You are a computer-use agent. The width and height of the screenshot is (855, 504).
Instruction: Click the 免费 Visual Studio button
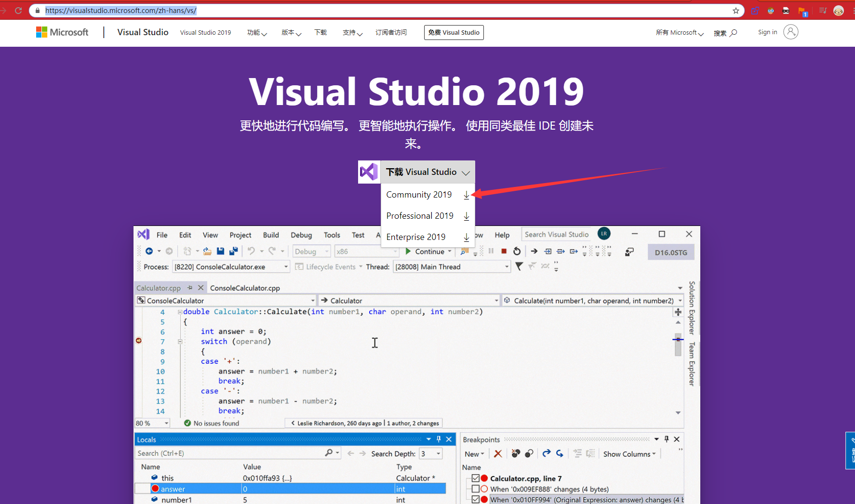coord(454,32)
